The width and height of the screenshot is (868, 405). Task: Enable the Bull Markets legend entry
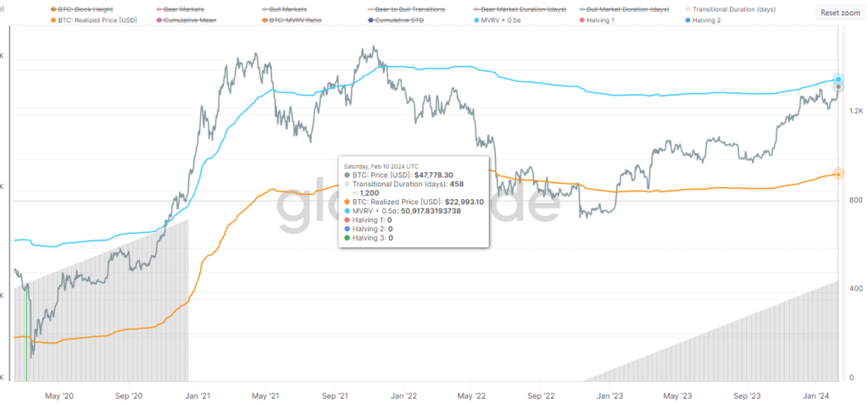click(x=285, y=9)
